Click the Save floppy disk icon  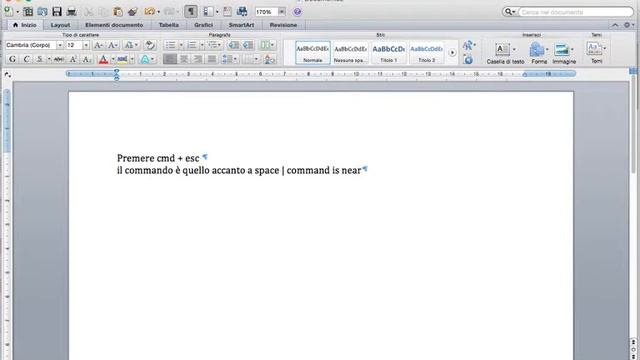(x=57, y=11)
